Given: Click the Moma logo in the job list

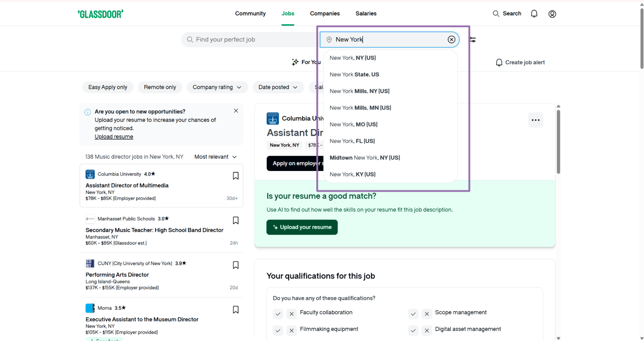Looking at the screenshot, I should 90,308.
